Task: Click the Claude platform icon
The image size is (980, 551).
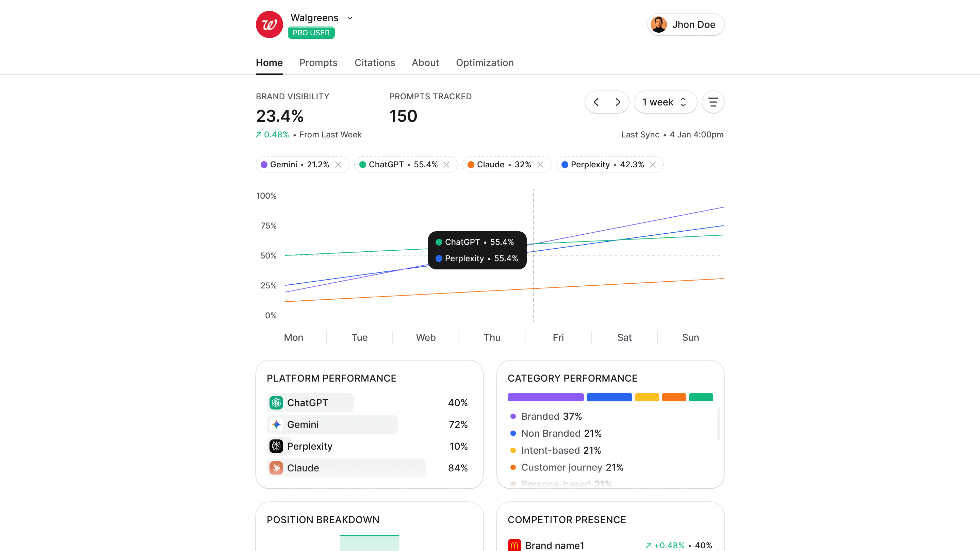Action: tap(276, 468)
